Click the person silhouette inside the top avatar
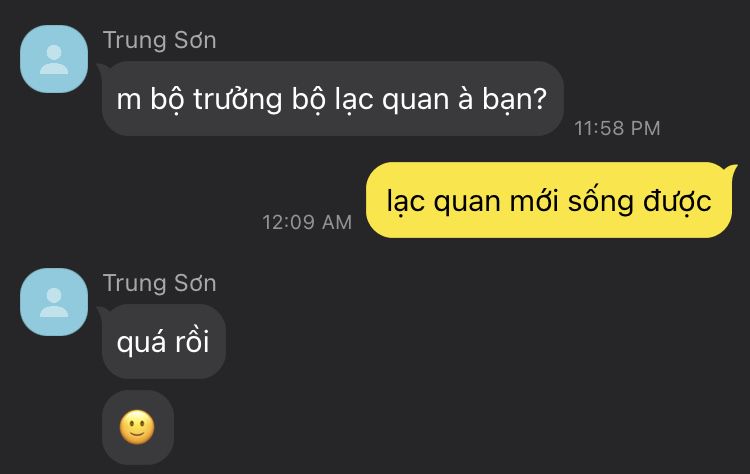The width and height of the screenshot is (750, 474). 54,60
